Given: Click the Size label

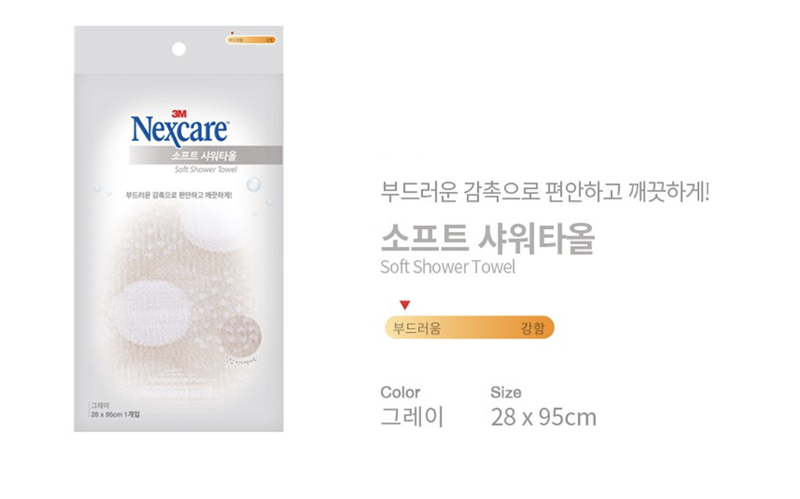Looking at the screenshot, I should [x=506, y=392].
